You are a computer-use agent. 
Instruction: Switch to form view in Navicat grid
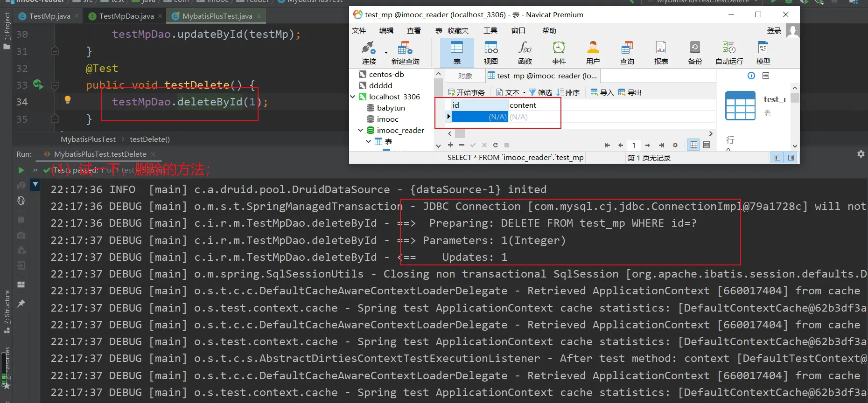(707, 145)
